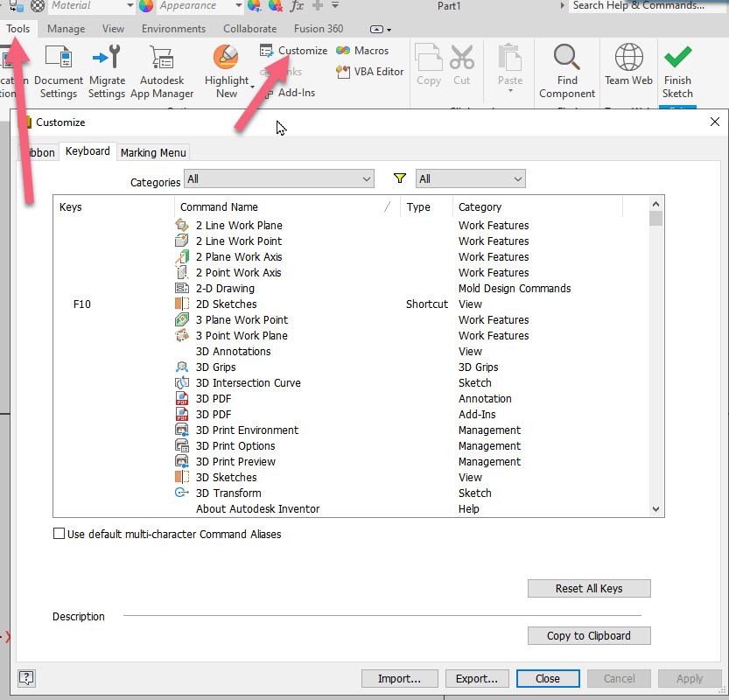Image resolution: width=729 pixels, height=700 pixels.
Task: Select 3D Transform command icon
Action: [x=182, y=493]
